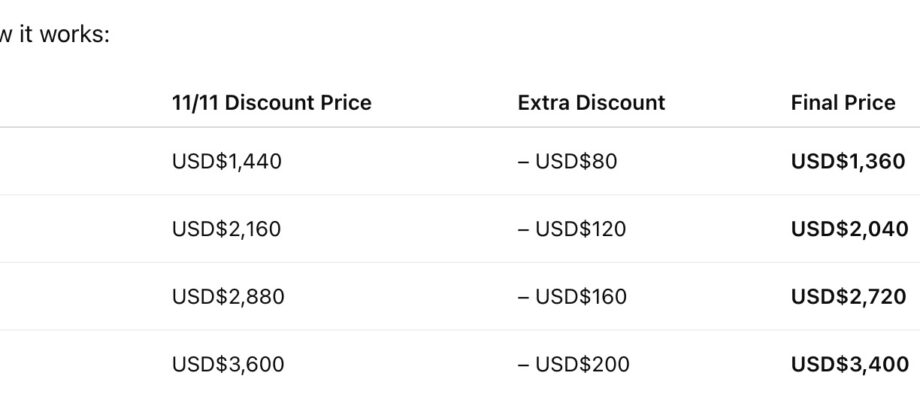This screenshot has width=920, height=400.
Task: Click the word 'Price' in Final Price header
Action: [x=869, y=103]
